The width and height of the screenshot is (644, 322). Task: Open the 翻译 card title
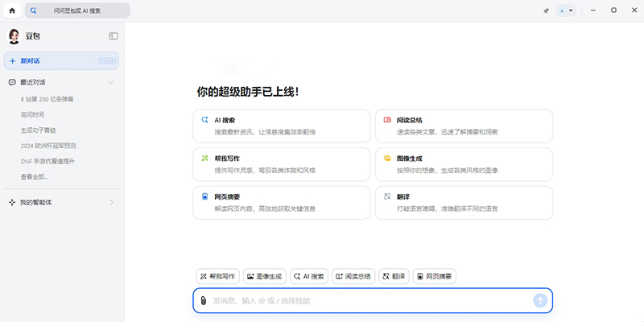click(403, 196)
